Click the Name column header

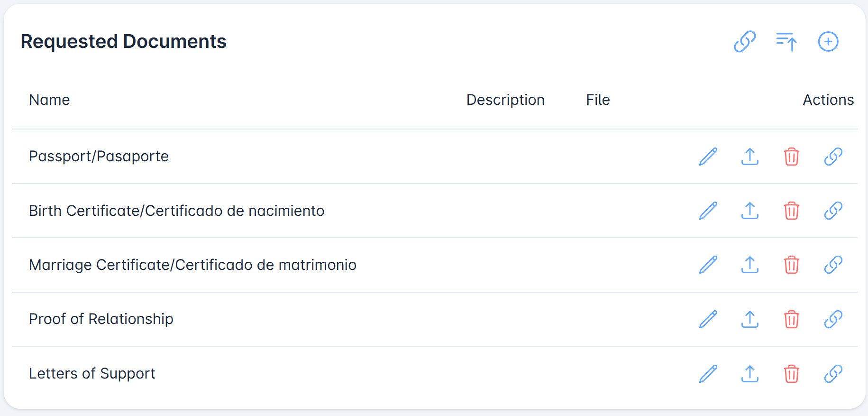(49, 100)
